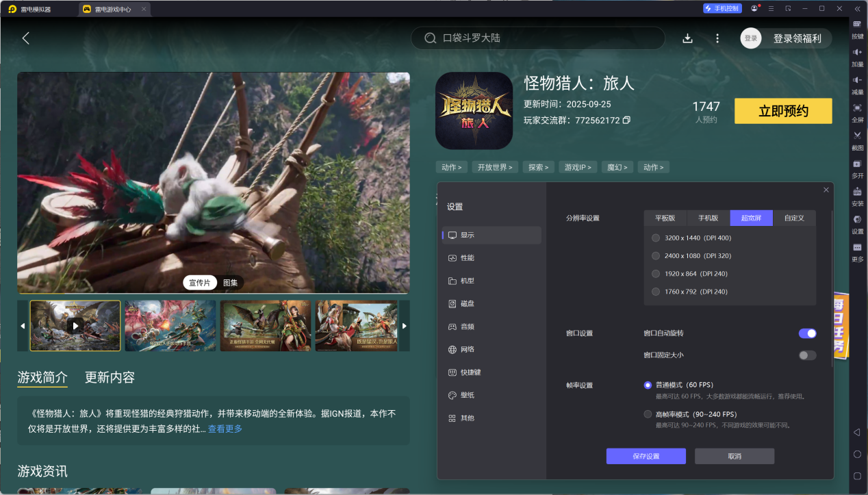Click the yellow 立即预约 button
This screenshot has width=868, height=495.
coord(783,111)
